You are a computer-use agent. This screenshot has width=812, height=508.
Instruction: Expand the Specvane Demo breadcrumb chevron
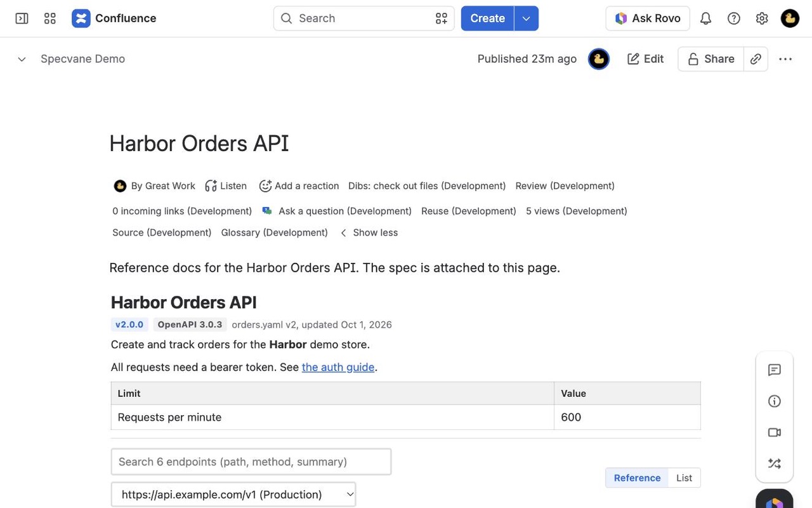click(x=22, y=59)
